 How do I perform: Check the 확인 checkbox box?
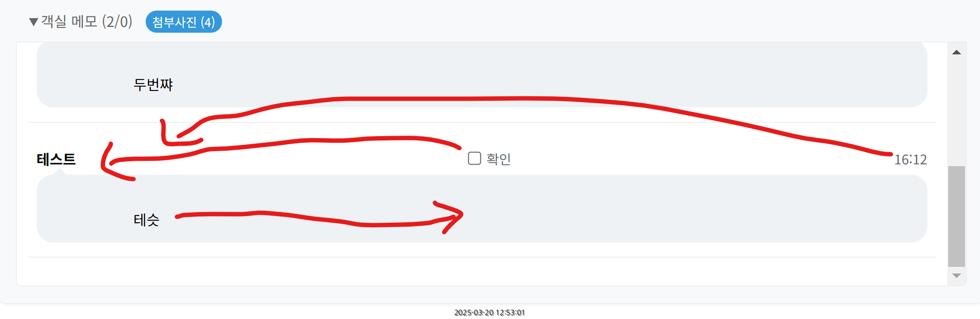pyautogui.click(x=474, y=158)
